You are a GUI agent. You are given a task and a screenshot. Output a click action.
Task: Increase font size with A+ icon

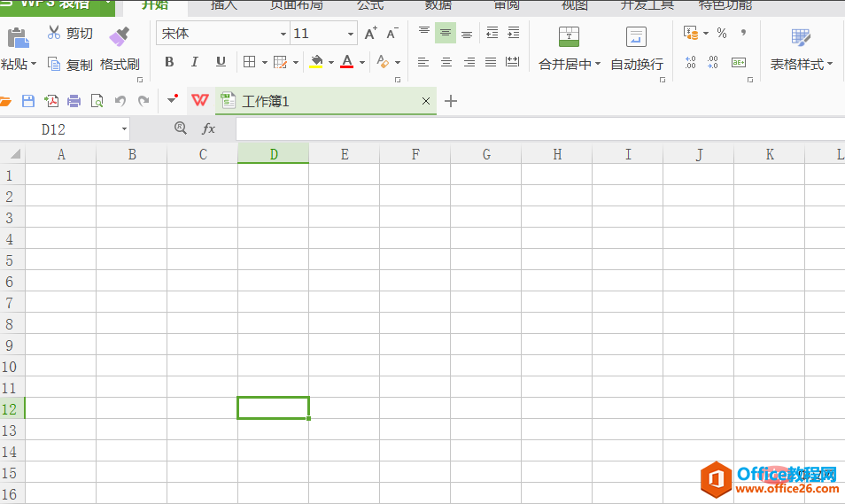[371, 34]
